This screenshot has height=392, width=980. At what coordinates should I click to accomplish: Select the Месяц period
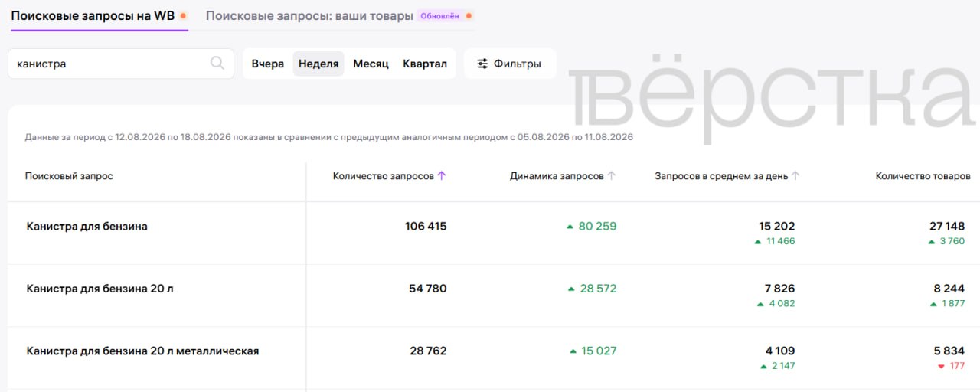pos(371,64)
